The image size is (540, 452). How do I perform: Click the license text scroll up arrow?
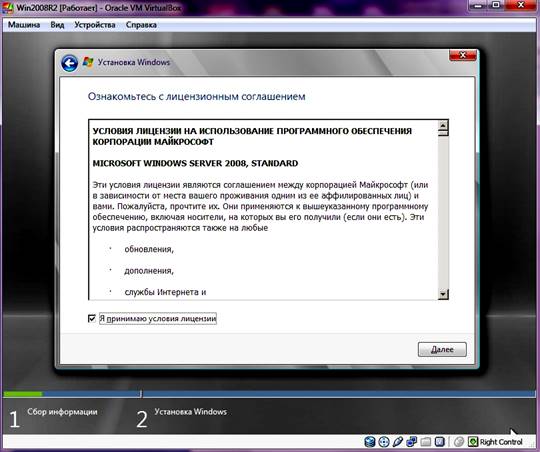pos(443,125)
